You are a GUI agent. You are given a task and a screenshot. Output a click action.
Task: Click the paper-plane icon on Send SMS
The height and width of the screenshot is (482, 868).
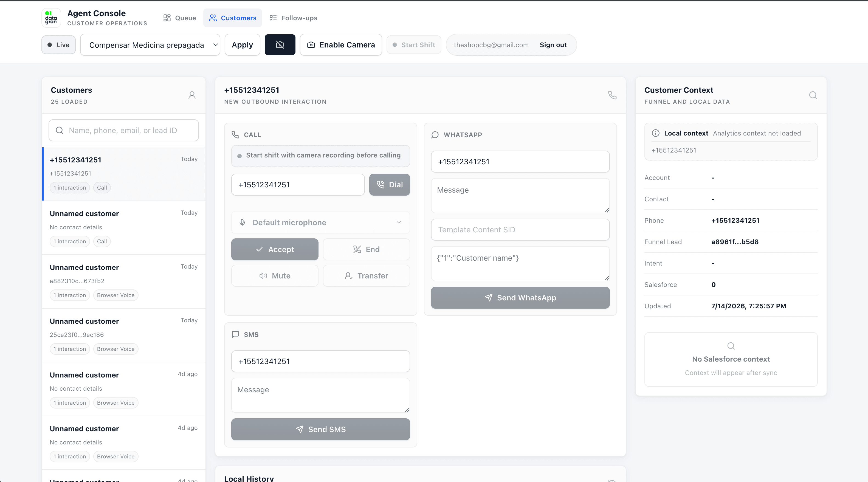(x=300, y=429)
